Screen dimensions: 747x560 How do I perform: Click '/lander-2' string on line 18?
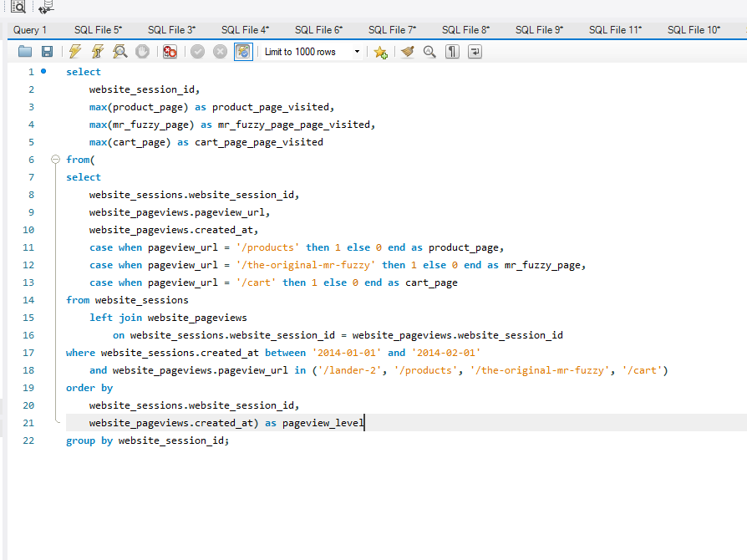[x=349, y=370]
